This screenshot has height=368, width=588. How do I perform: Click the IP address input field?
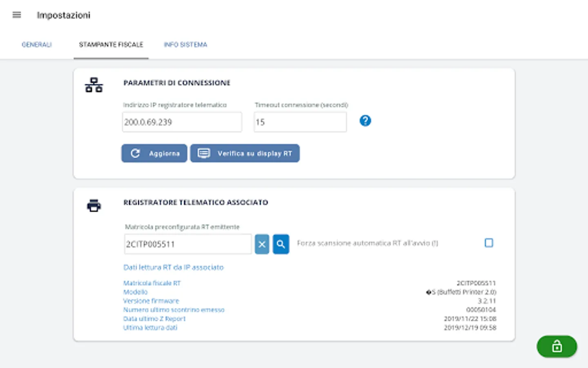(182, 122)
